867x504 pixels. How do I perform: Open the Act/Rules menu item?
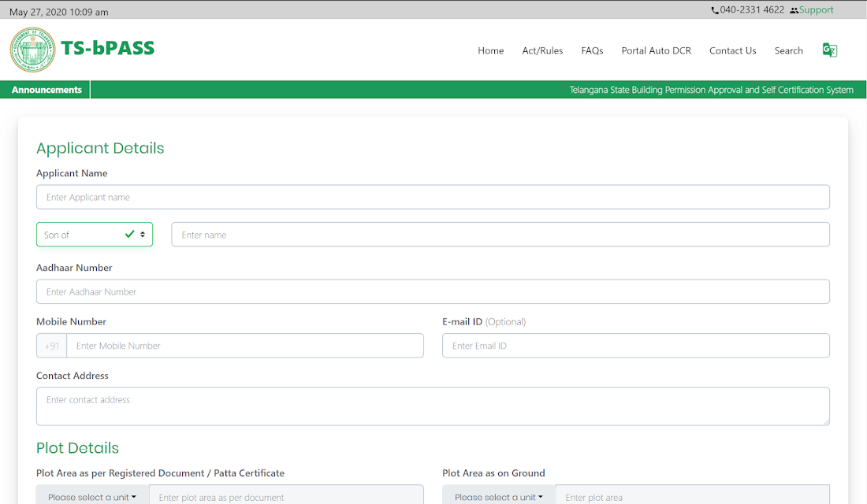coord(542,51)
